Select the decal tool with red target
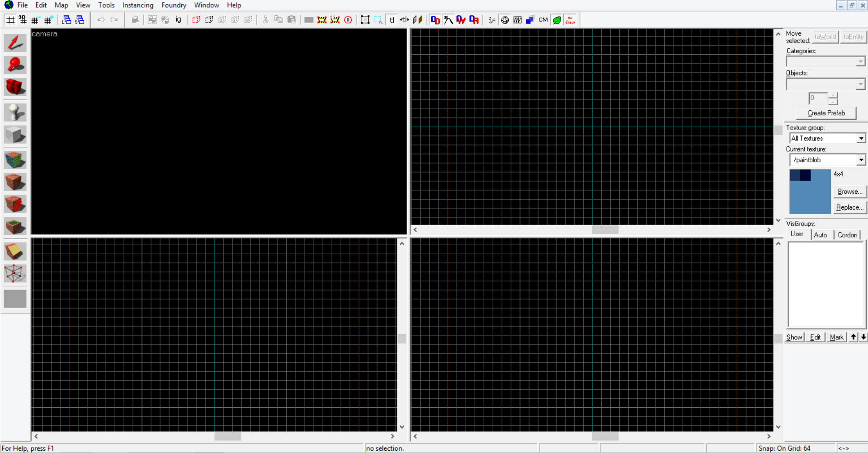868x453 pixels. pos(15,204)
